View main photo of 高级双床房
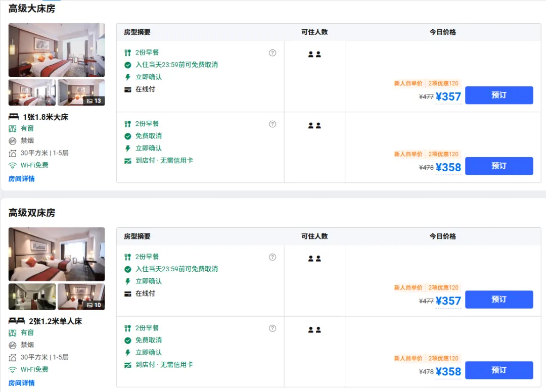This screenshot has width=546, height=392. (x=57, y=254)
